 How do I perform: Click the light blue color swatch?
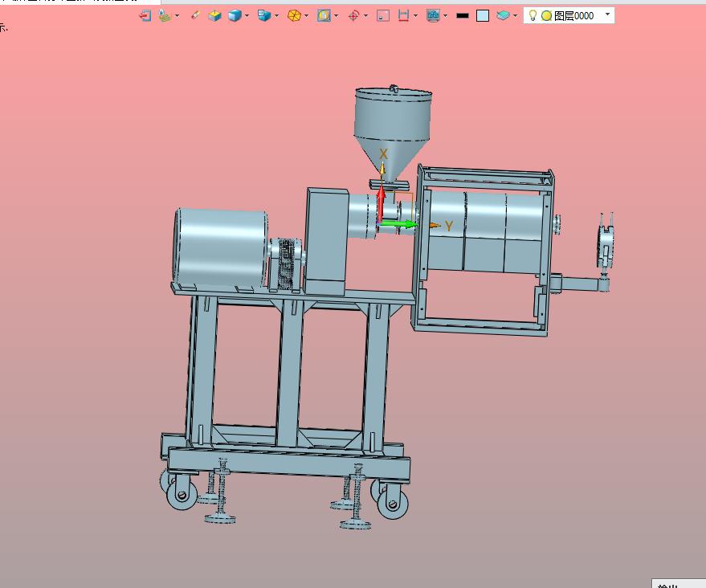pyautogui.click(x=483, y=16)
